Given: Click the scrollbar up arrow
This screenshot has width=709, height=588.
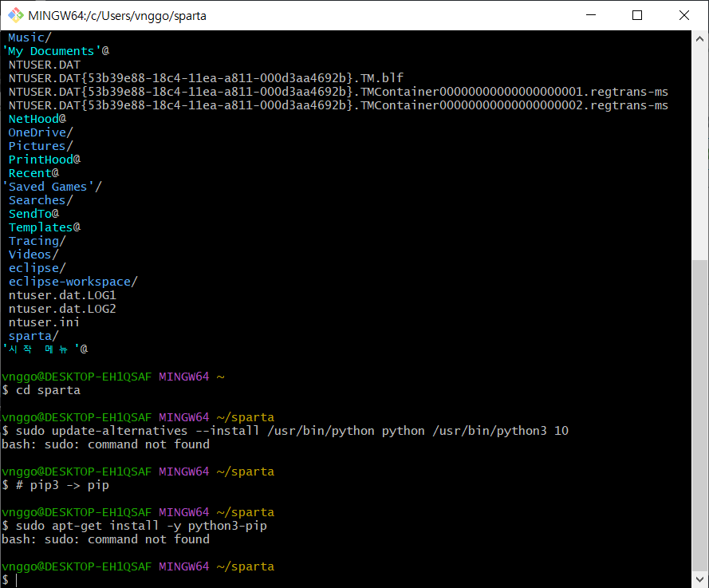Looking at the screenshot, I should coord(700,39).
